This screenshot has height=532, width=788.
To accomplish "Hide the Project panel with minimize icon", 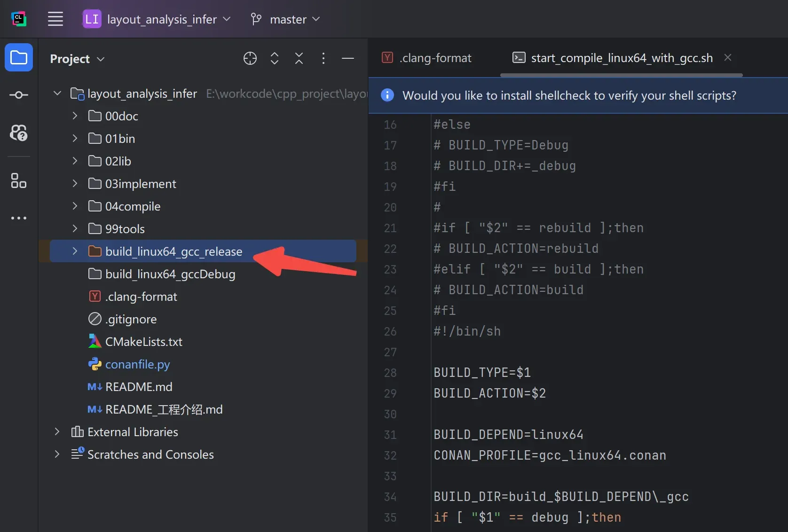I will pyautogui.click(x=348, y=58).
